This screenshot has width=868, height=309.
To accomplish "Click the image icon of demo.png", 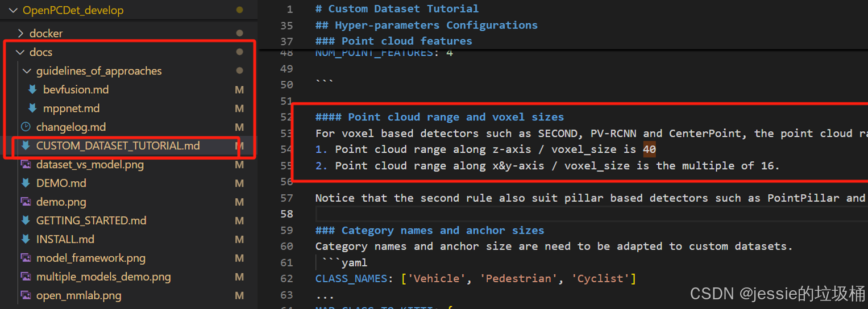I will (x=26, y=202).
